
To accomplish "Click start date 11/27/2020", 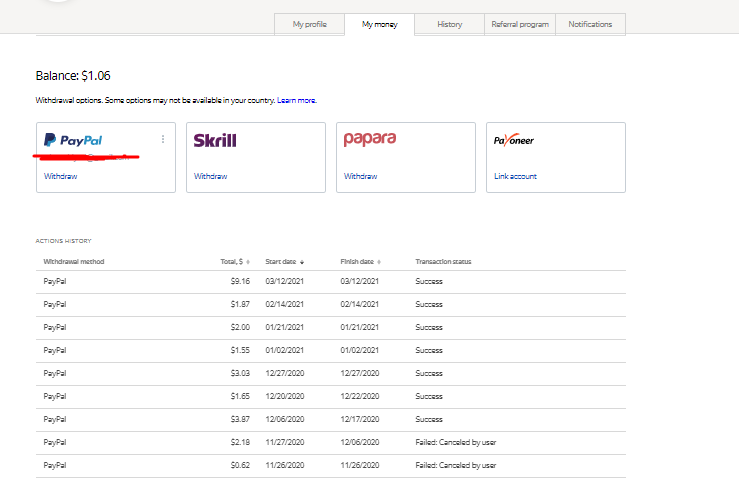I will tap(285, 443).
